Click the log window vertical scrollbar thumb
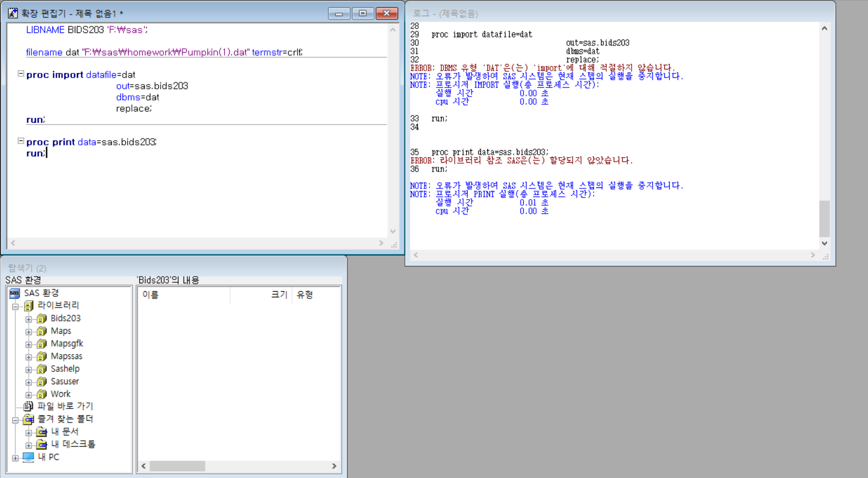The width and height of the screenshot is (868, 478). point(824,219)
